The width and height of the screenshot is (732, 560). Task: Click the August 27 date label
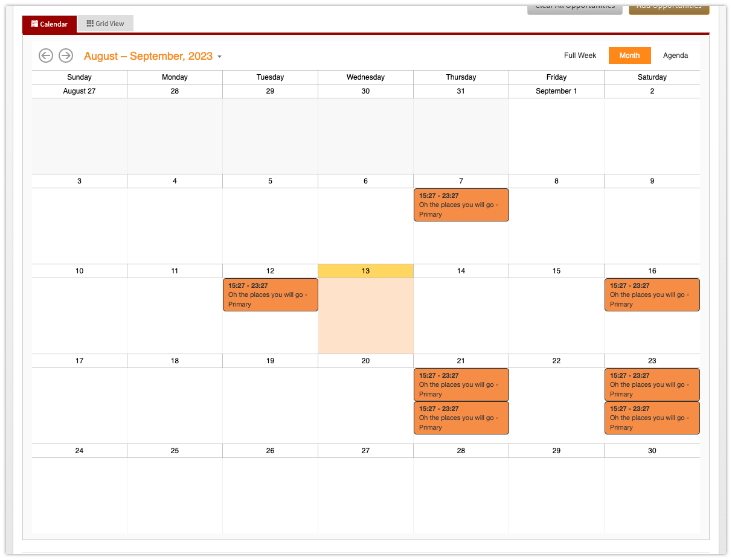pos(79,91)
